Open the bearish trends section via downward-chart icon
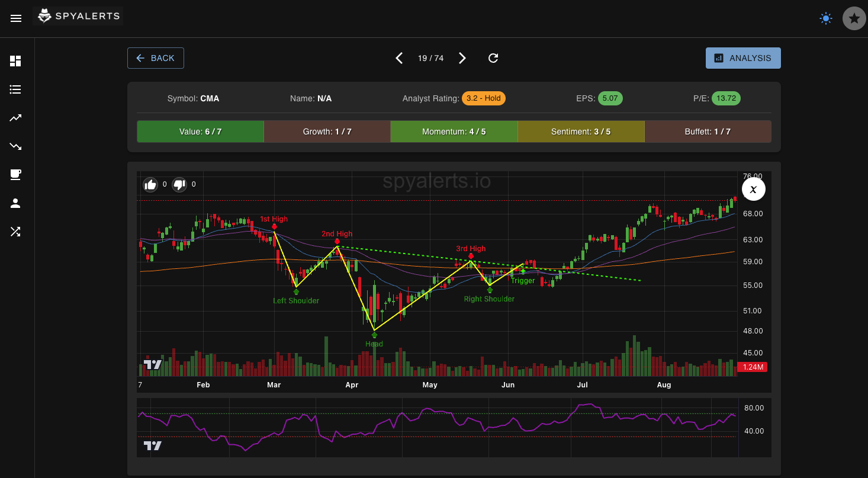The height and width of the screenshot is (478, 868). (15, 146)
